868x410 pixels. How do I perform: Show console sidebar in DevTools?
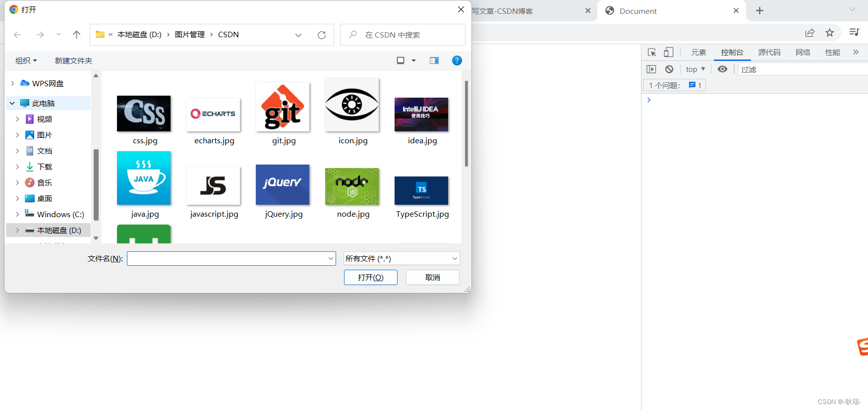pos(651,69)
